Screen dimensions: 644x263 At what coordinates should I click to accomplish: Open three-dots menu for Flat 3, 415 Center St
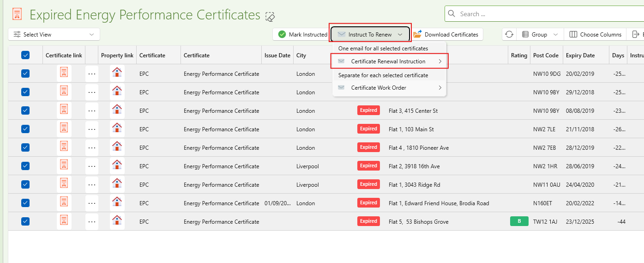click(92, 110)
